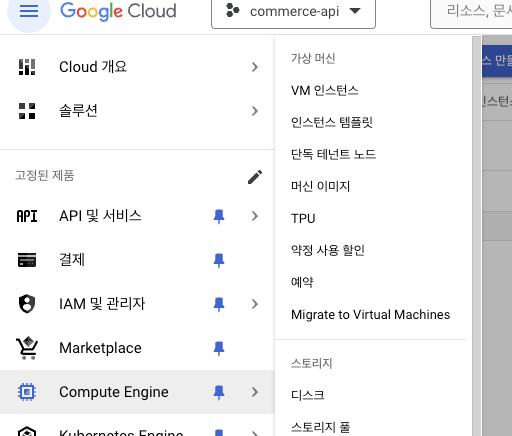Screen dimensions: 512x436
Task: Click the API icon
Action: 27,216
